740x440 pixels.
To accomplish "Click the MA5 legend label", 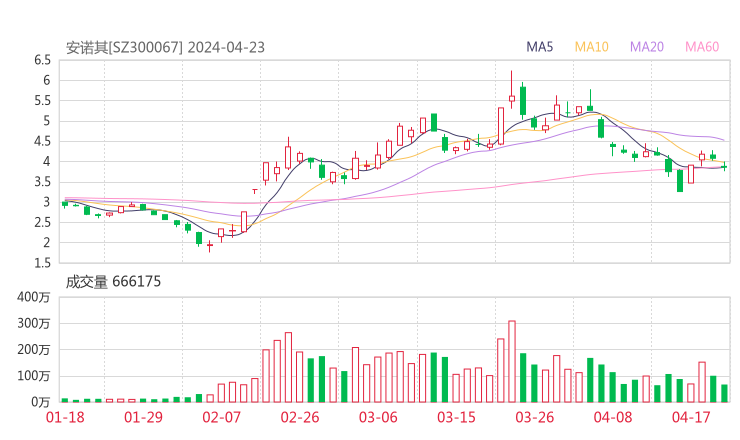I will tap(539, 47).
